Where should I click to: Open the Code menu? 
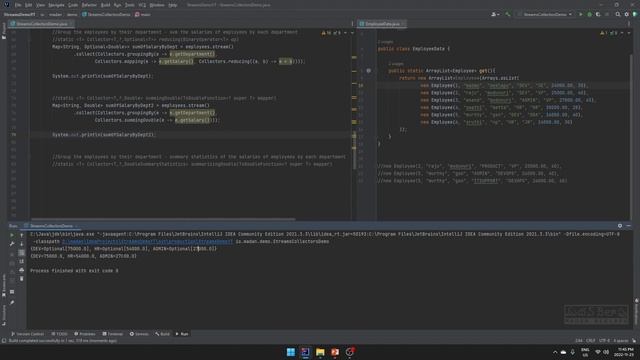coord(73,5)
